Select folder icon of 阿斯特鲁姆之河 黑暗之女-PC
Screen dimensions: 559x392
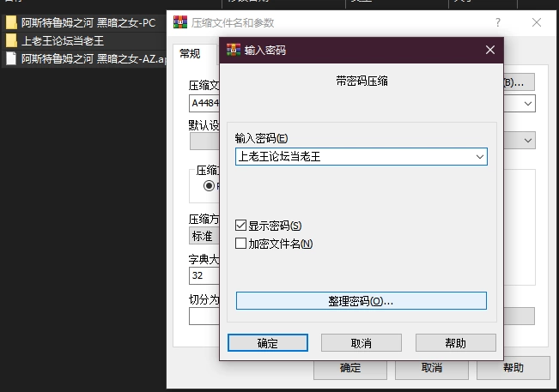(11, 22)
